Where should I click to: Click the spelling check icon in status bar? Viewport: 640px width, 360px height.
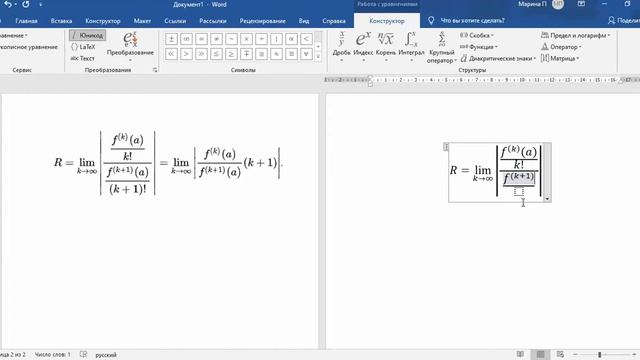[x=83, y=354]
